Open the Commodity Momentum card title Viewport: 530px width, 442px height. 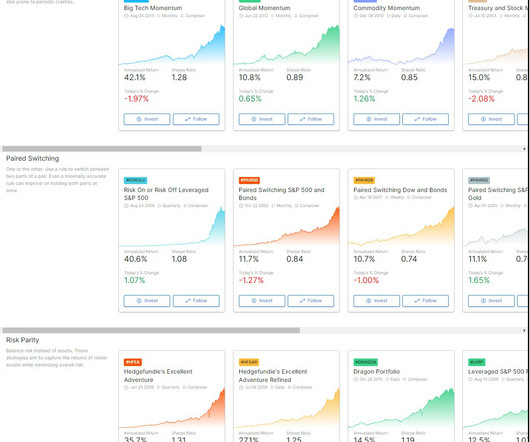(x=387, y=8)
